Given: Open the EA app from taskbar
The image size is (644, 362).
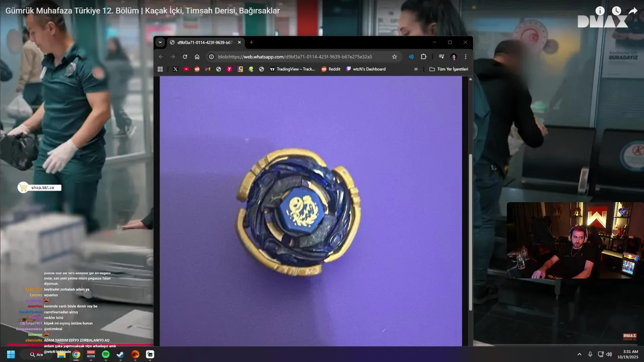Looking at the screenshot, I should tap(135, 354).
